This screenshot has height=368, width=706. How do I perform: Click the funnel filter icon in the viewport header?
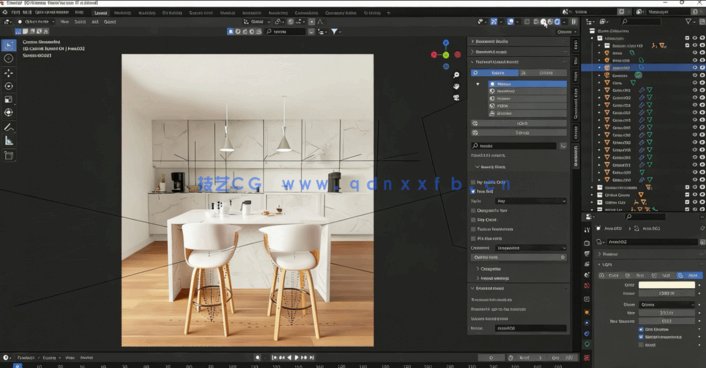335,32
